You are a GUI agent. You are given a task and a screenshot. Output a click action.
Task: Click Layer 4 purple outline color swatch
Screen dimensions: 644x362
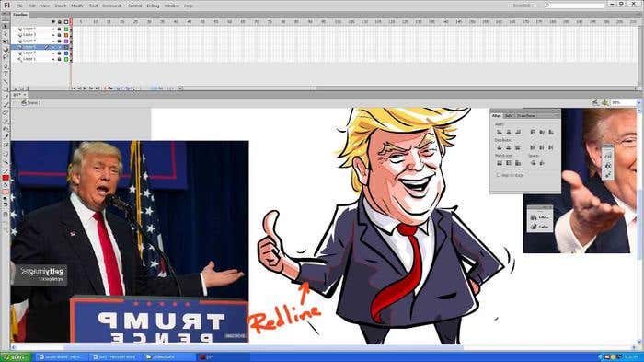(66, 41)
